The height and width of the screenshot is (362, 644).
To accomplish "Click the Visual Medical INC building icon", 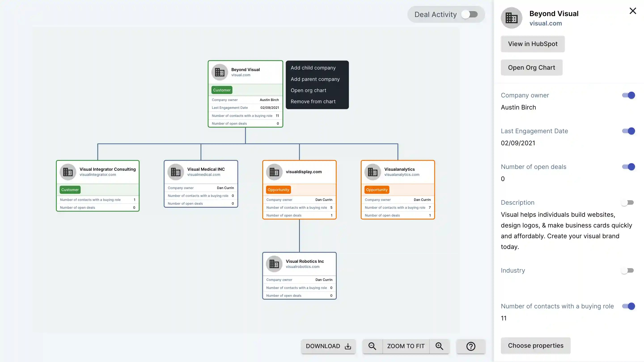I will pos(176,172).
